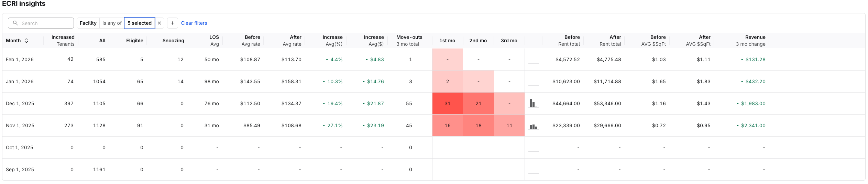Screen dimensions: 868x184
Task: Click the LOS Avg column header
Action: 214,41
